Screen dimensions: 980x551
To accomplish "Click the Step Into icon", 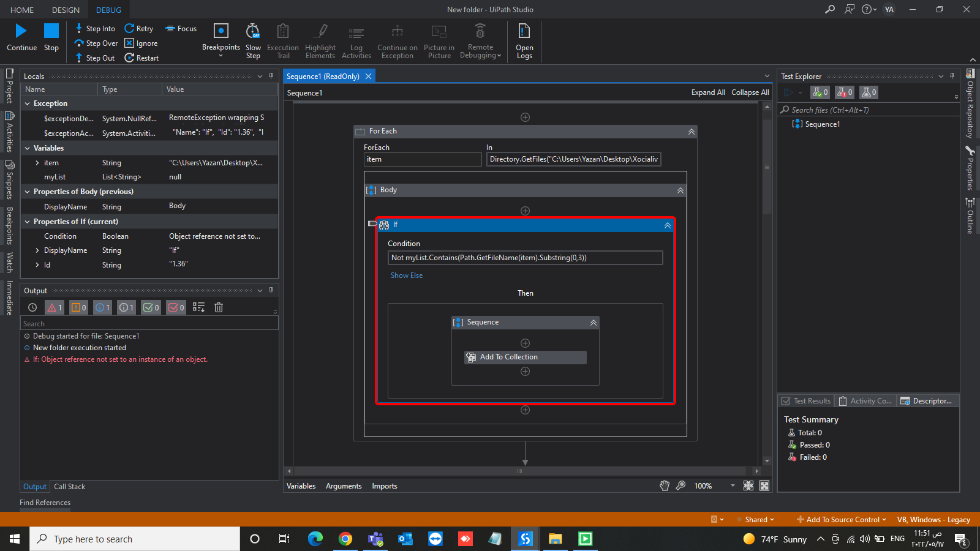I will pos(79,28).
